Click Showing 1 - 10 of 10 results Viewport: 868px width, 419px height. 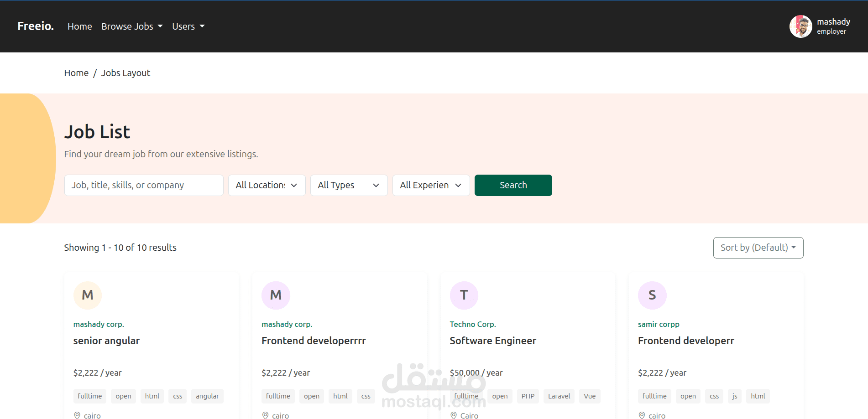(120, 248)
